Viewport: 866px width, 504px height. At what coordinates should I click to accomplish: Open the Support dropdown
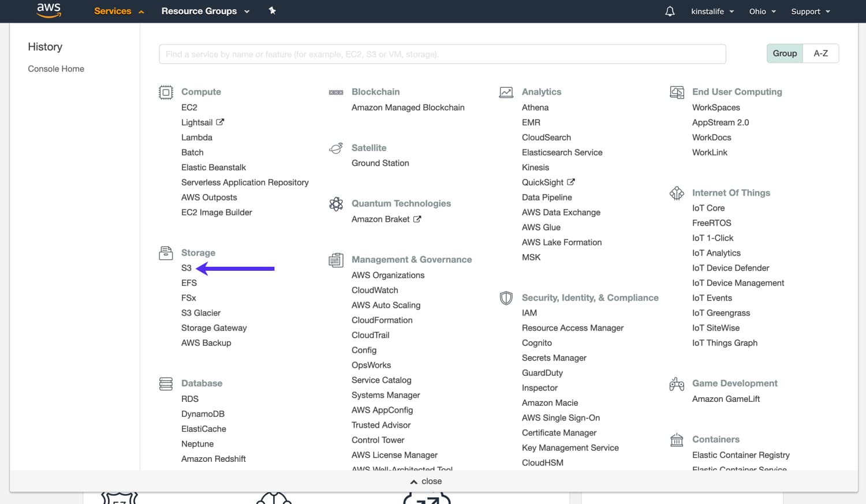tap(809, 11)
